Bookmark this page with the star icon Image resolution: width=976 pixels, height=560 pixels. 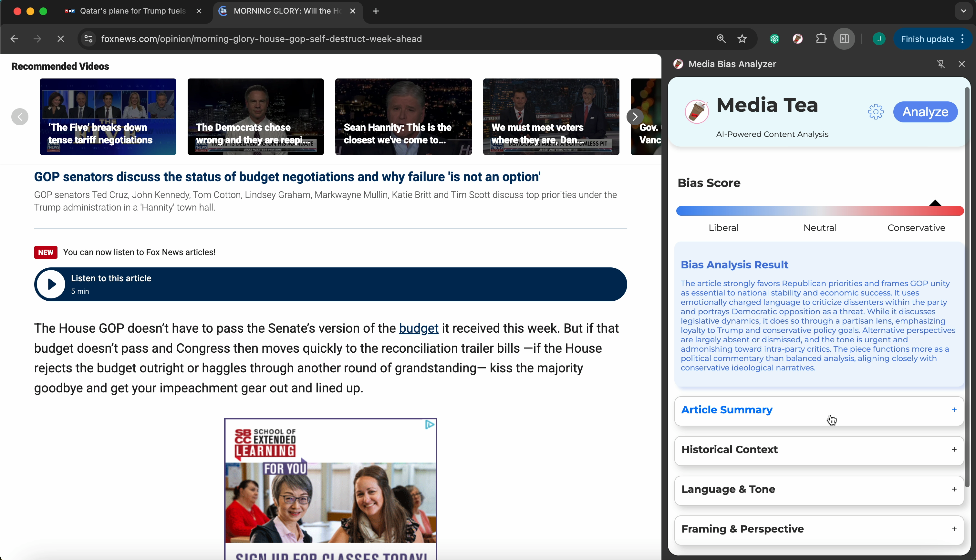click(742, 39)
